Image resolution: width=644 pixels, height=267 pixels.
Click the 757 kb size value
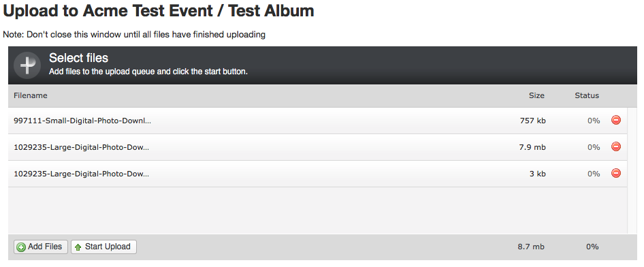click(x=533, y=121)
